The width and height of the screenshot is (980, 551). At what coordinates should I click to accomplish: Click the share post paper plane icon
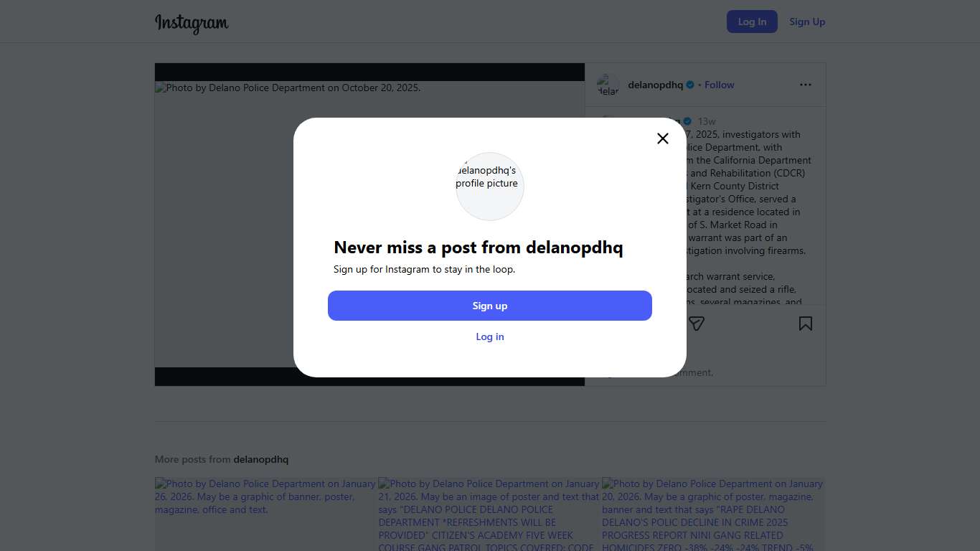coord(697,324)
